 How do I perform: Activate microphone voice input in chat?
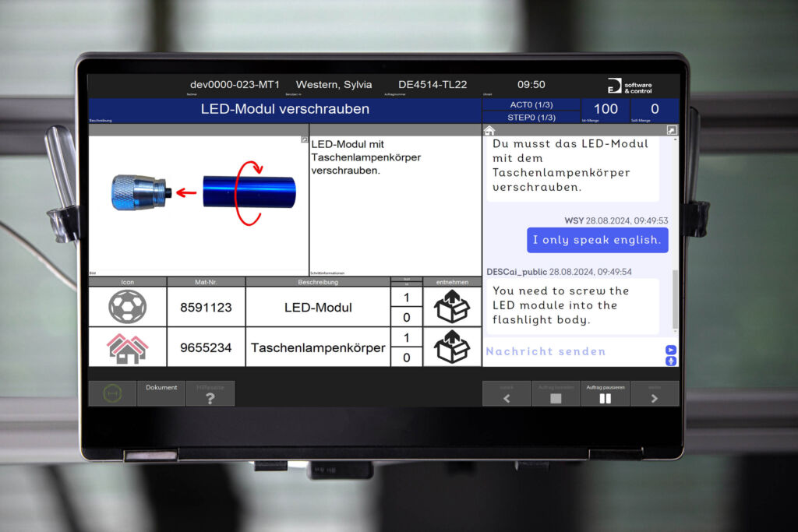point(670,361)
